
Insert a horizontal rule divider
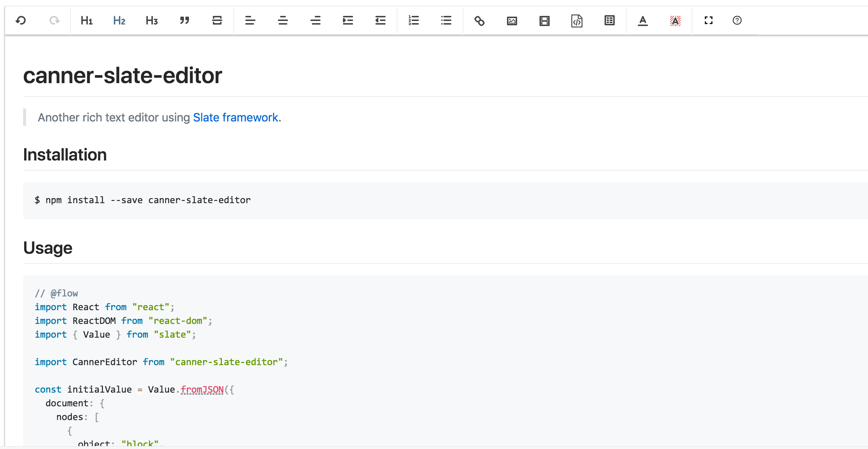tap(217, 21)
